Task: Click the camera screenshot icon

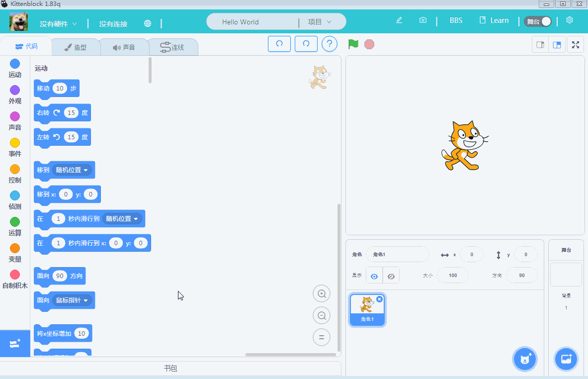Action: [423, 20]
